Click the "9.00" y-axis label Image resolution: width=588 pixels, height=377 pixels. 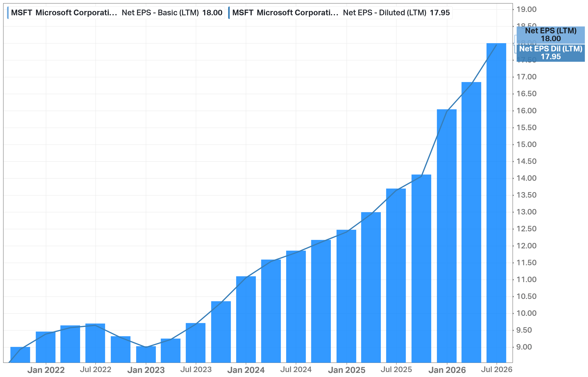524,347
